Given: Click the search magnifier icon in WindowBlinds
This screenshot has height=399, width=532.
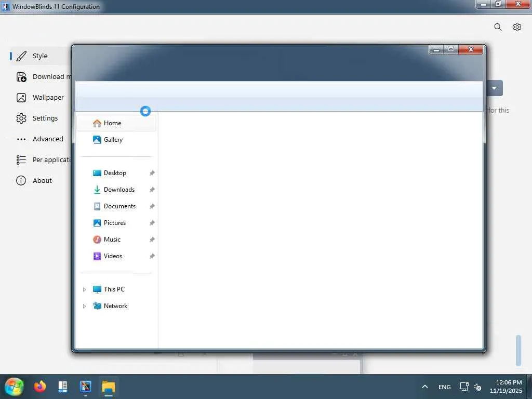Looking at the screenshot, I should pyautogui.click(x=498, y=27).
